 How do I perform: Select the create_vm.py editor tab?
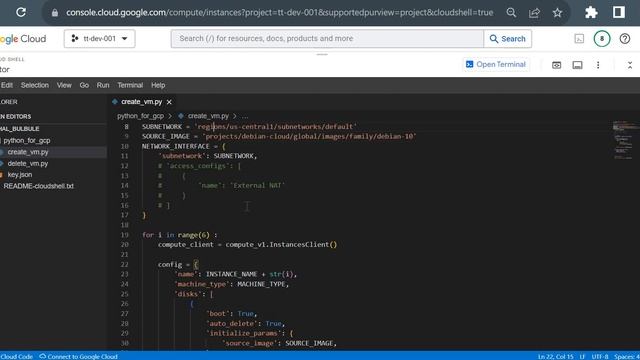141,102
